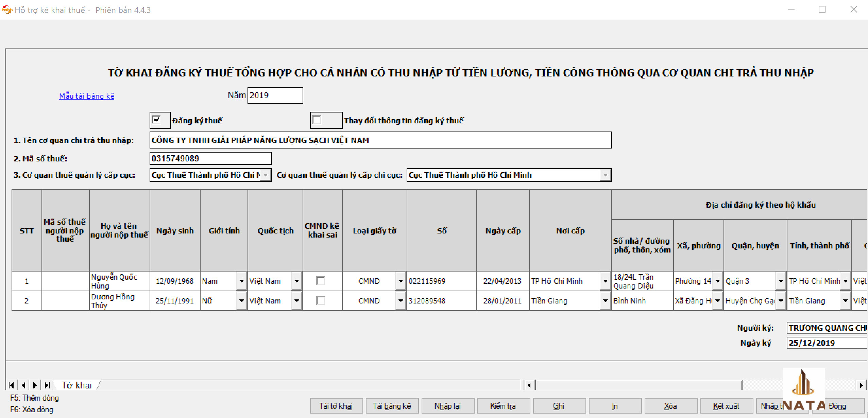Click the Kiểm tra button
Viewport: 868px width, 418px height.
(x=503, y=406)
